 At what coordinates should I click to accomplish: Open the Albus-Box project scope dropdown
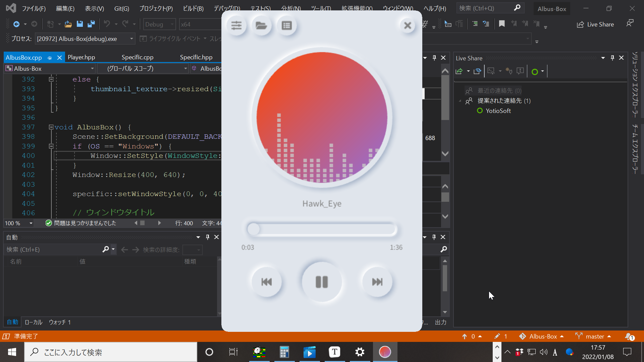50,69
